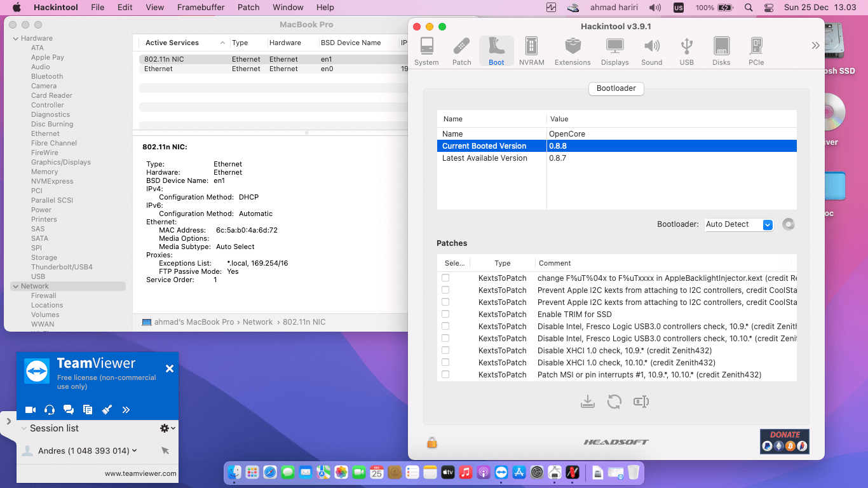Open the Patch menu in menu bar
Image resolution: width=868 pixels, height=488 pixels.
click(x=248, y=8)
